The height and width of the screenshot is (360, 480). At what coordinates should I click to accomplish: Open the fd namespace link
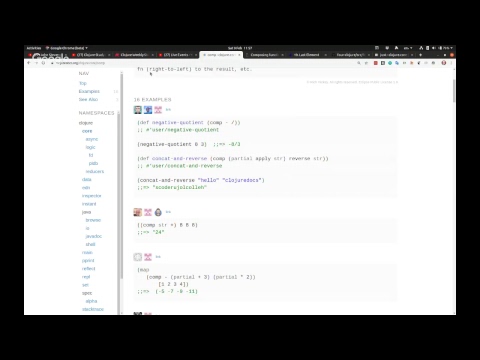[91, 155]
